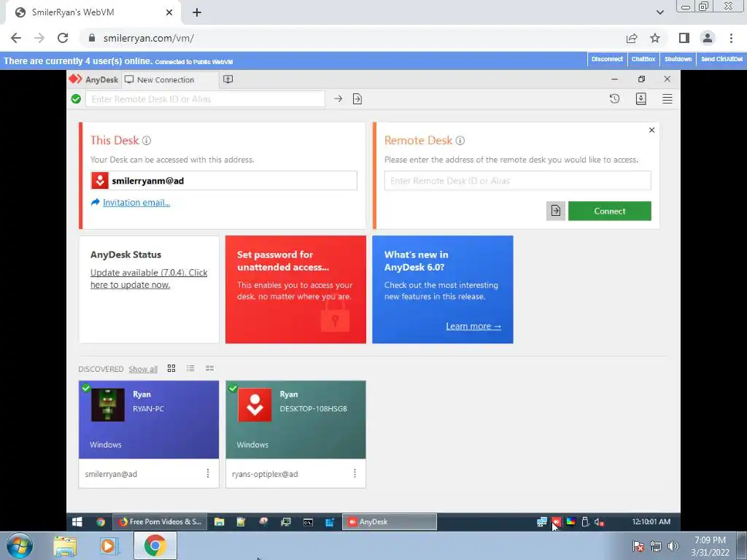
Task: Click Show all next to Discovered
Action: (143, 369)
